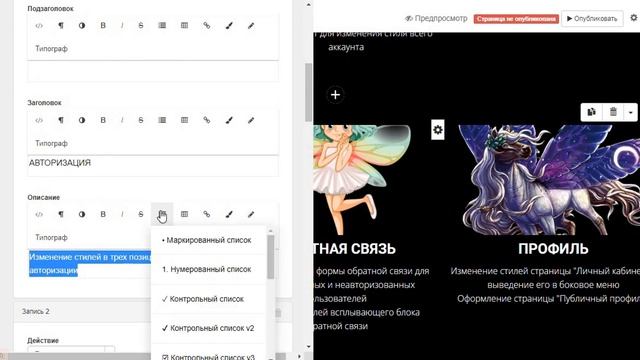Open Предпросмотр page preview
The image size is (640, 360).
(x=436, y=18)
